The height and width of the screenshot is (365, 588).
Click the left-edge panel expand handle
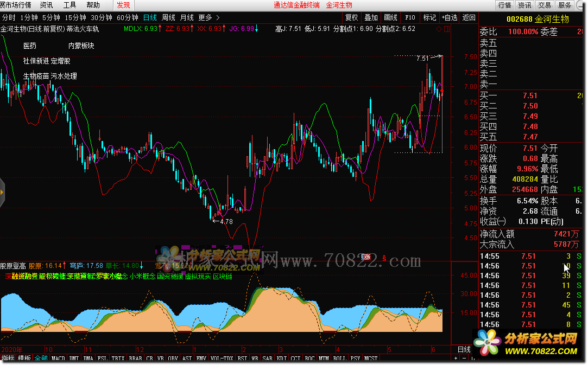[2, 192]
